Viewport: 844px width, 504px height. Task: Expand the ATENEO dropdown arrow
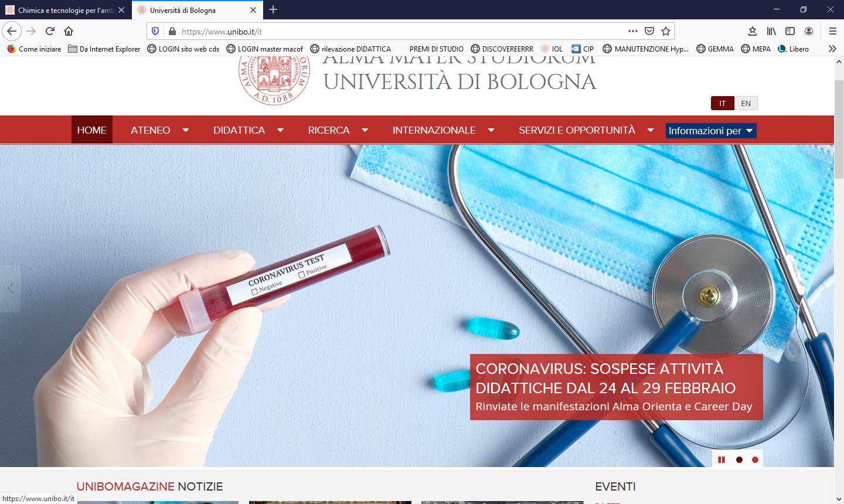pos(186,130)
